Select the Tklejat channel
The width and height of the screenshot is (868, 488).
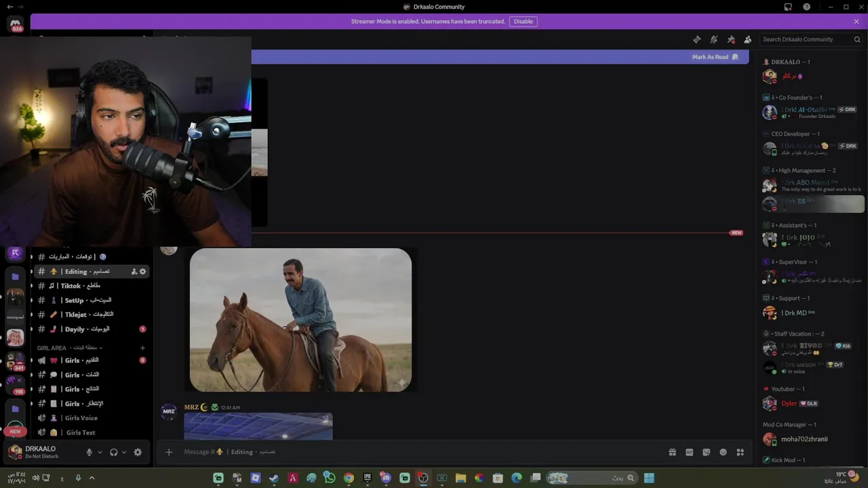pyautogui.click(x=90, y=314)
